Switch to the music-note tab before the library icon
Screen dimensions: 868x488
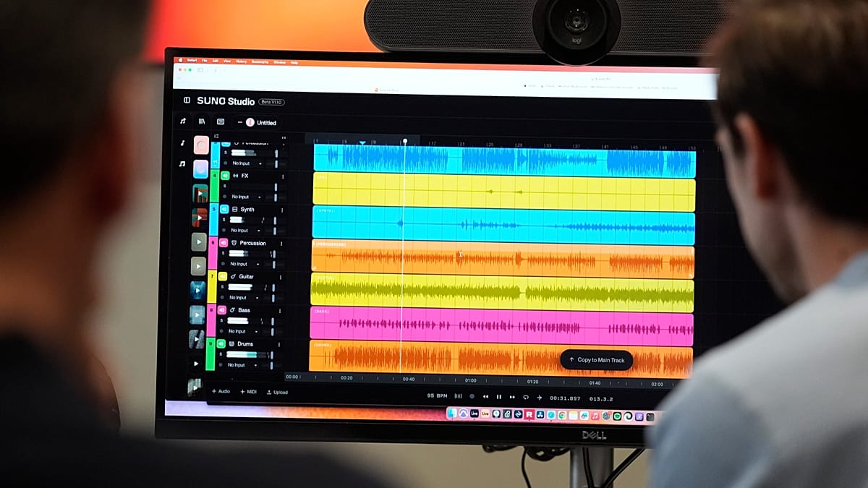(183, 121)
